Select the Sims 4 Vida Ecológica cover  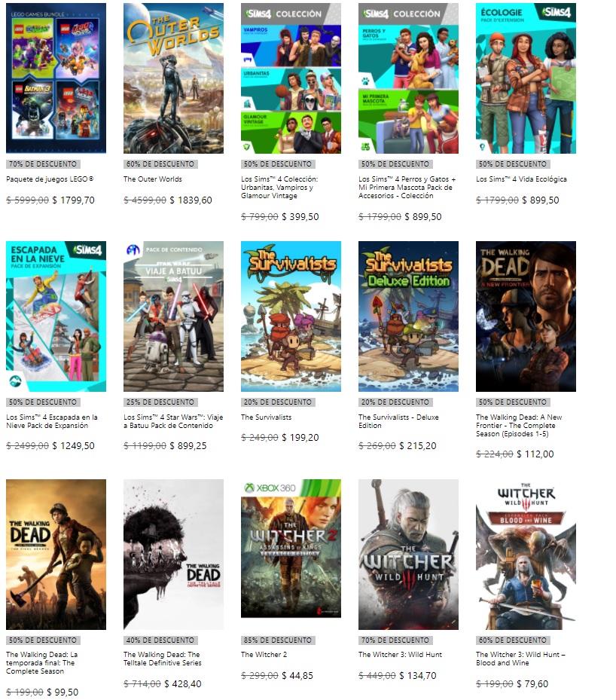[526, 78]
